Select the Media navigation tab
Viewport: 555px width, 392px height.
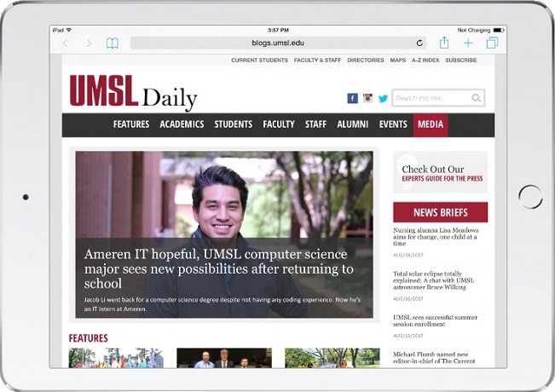point(431,124)
